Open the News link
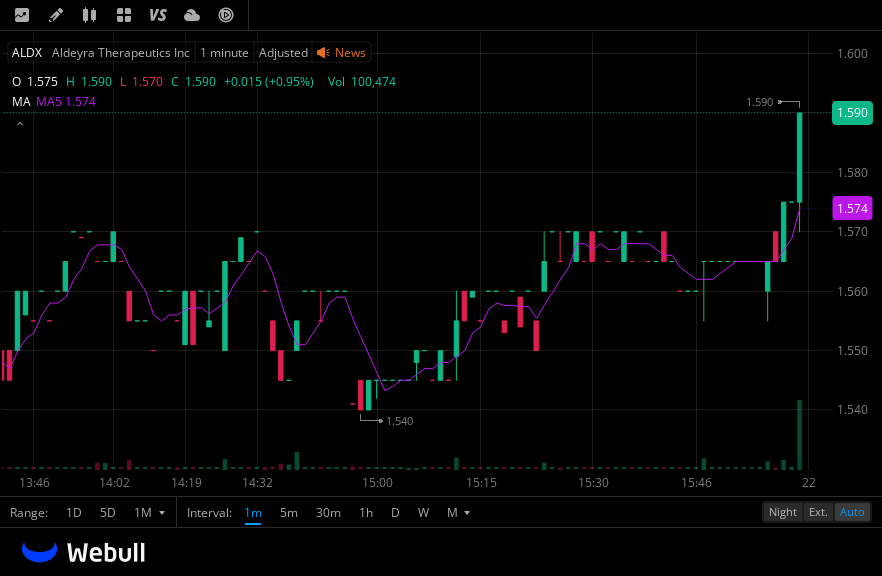The width and height of the screenshot is (882, 576). [x=350, y=53]
